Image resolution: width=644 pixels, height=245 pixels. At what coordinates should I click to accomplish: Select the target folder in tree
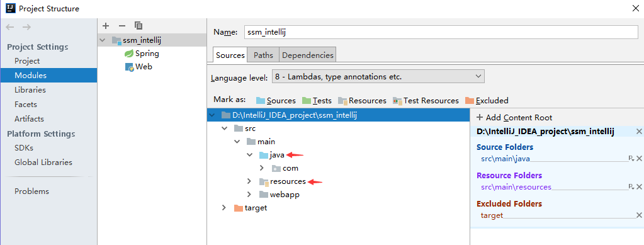pyautogui.click(x=256, y=208)
